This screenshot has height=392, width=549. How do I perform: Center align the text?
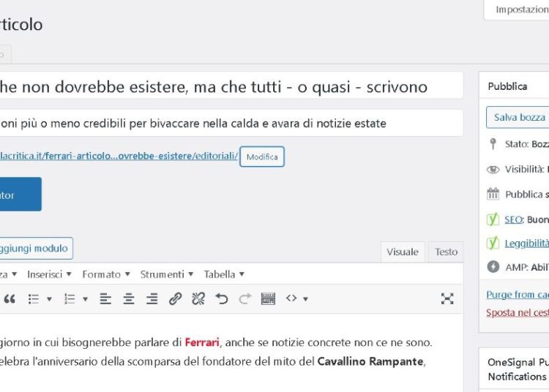[x=129, y=298]
